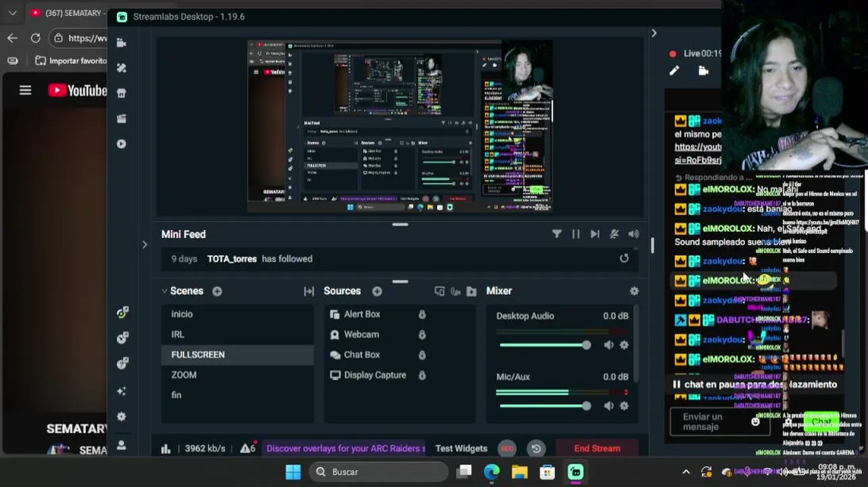
Task: Collapse the Scenes collection dropdown chevron
Action: click(164, 291)
